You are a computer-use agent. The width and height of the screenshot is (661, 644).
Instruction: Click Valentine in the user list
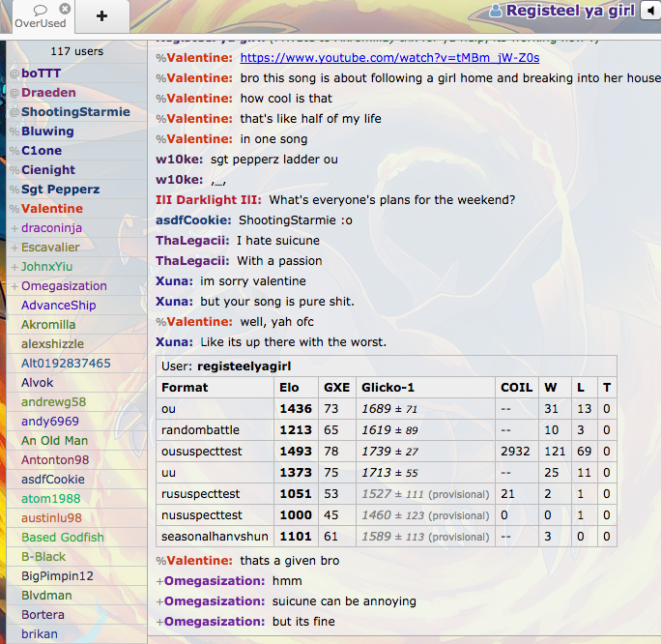click(x=52, y=209)
